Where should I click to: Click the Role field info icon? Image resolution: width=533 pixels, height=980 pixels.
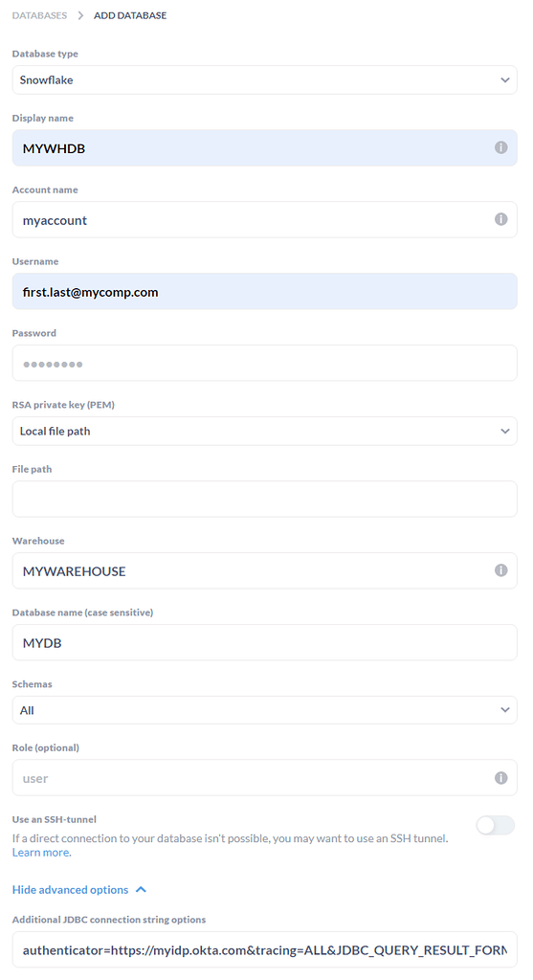click(500, 778)
